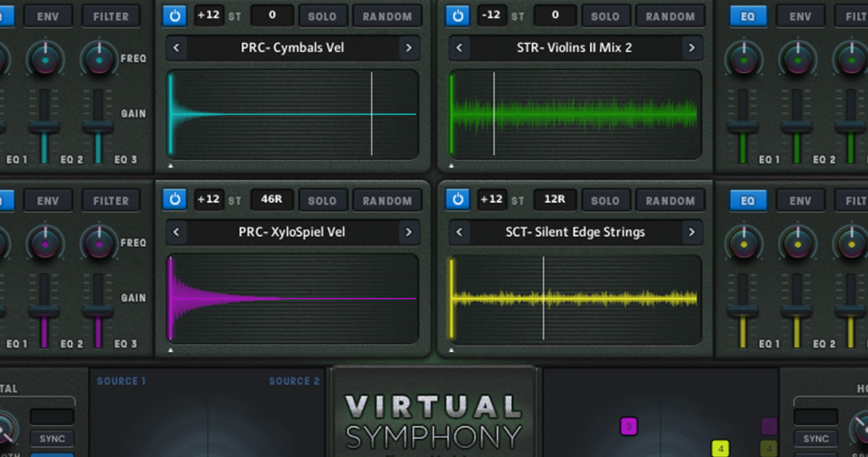Open the SCT- Silent Edge Strings sample list
This screenshot has width=868, height=457.
(x=575, y=232)
